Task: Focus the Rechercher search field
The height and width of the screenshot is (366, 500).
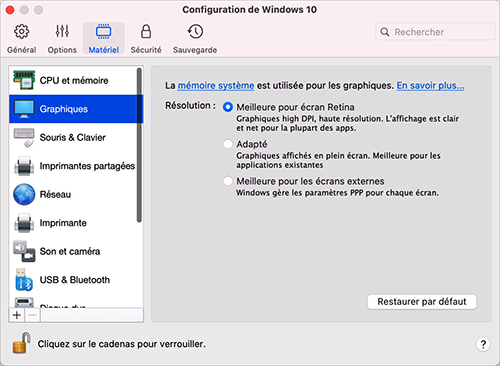Action: [x=435, y=32]
